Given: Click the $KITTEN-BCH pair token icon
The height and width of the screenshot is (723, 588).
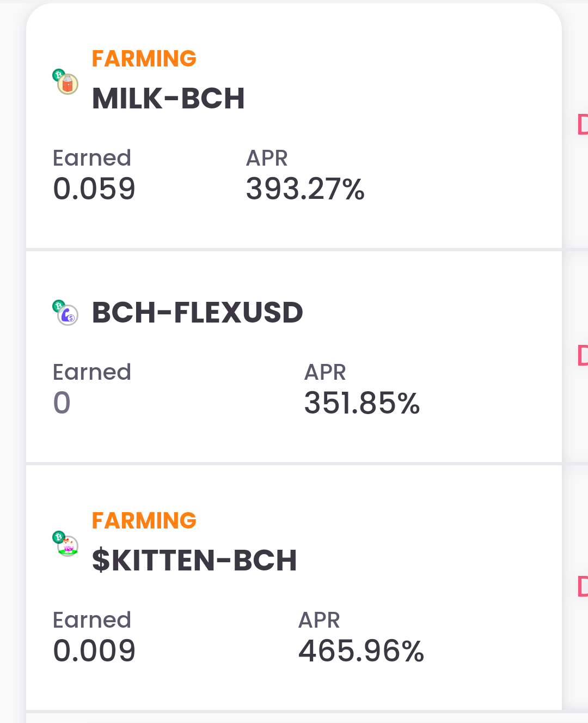Looking at the screenshot, I should (x=65, y=544).
